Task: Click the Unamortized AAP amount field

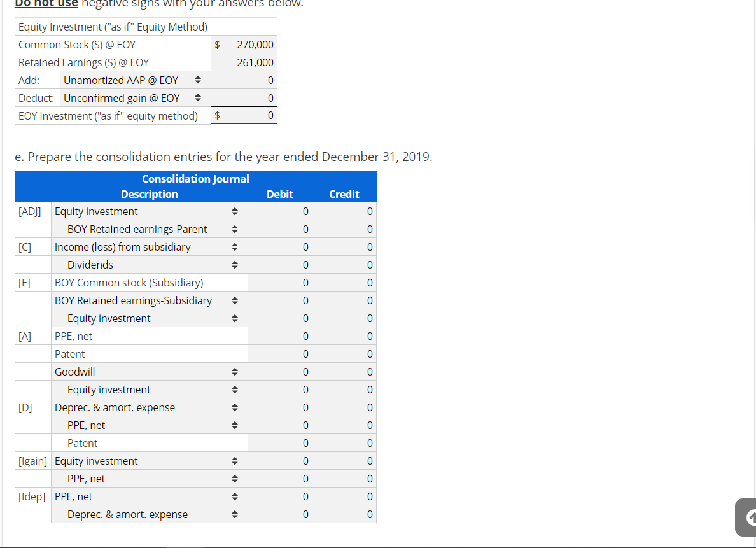Action: click(244, 80)
